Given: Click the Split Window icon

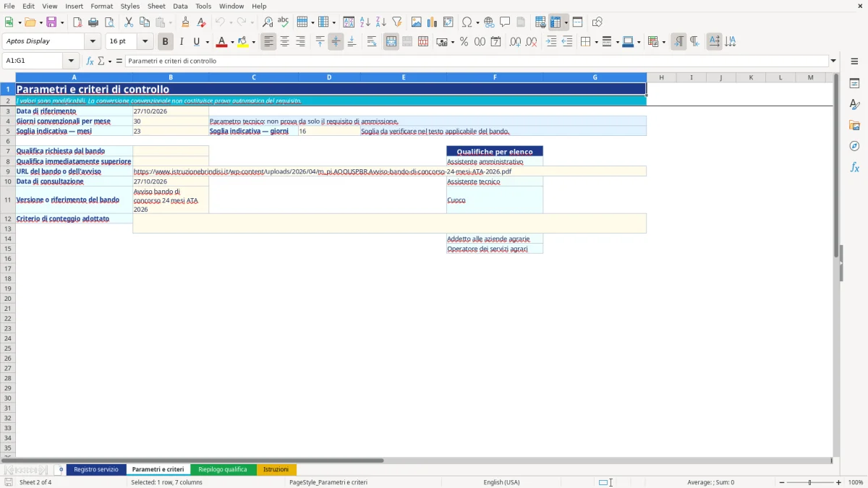Looking at the screenshot, I should (x=578, y=22).
